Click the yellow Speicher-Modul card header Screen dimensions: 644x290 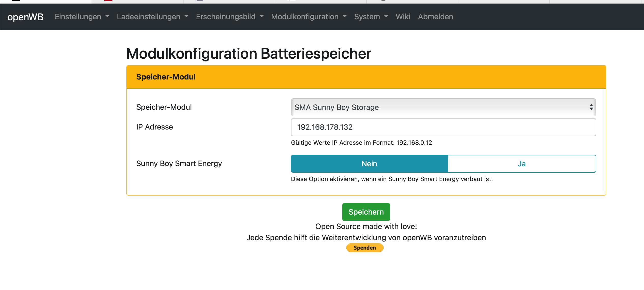pos(366,77)
